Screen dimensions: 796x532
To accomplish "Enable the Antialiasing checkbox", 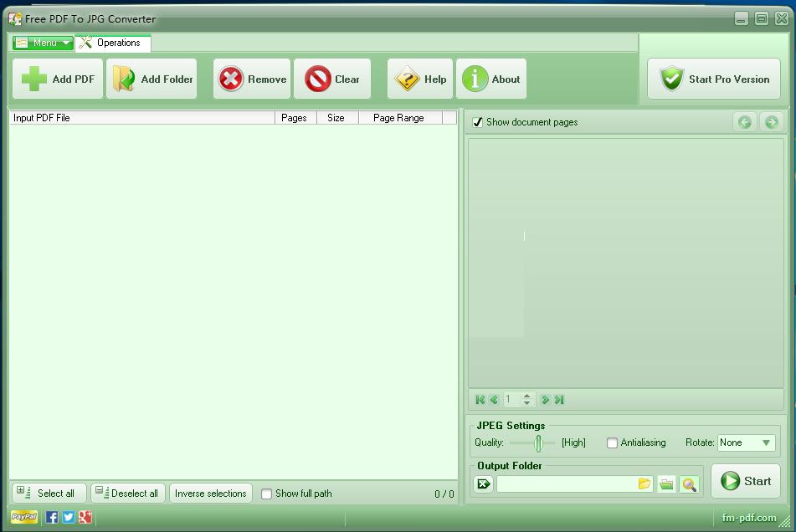I will (612, 442).
